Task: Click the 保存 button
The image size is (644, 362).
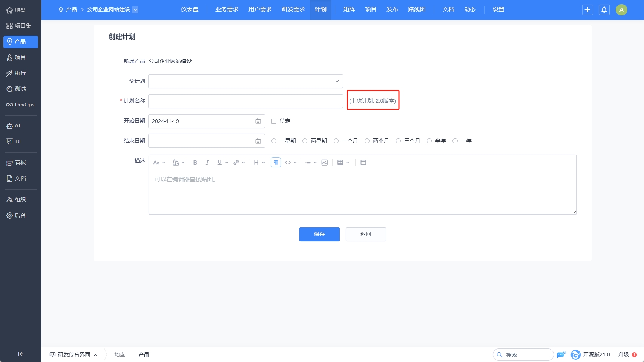Action: [319, 234]
